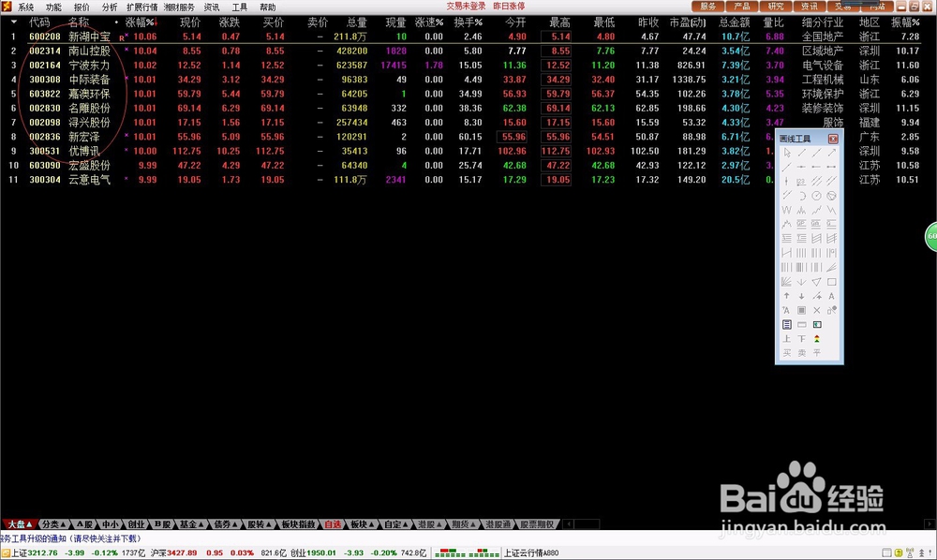Viewport: 937px width, 560px height.
Task: Open the 帮助 menu
Action: click(268, 7)
